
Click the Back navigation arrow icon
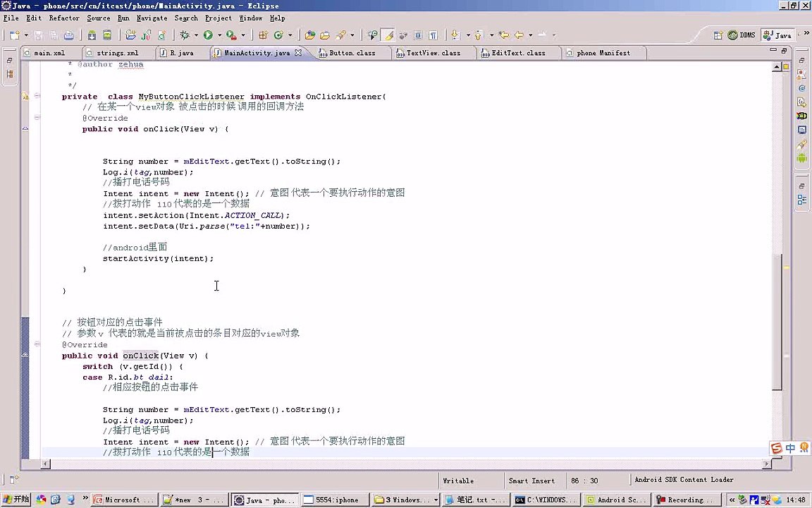519,35
